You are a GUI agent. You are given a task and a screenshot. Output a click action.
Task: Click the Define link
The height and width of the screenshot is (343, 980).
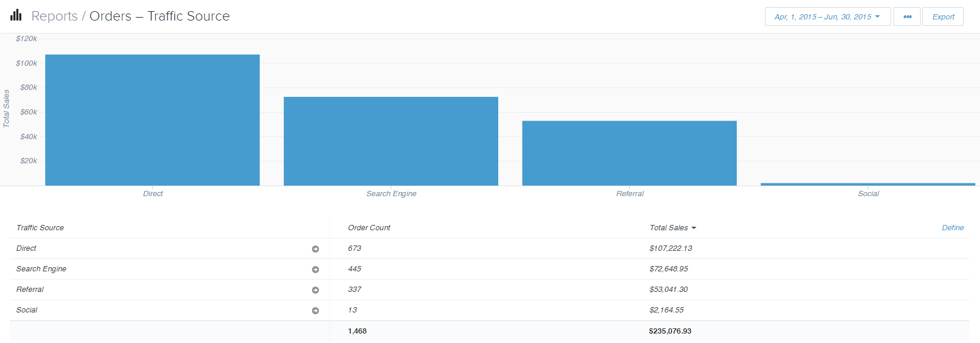(952, 228)
